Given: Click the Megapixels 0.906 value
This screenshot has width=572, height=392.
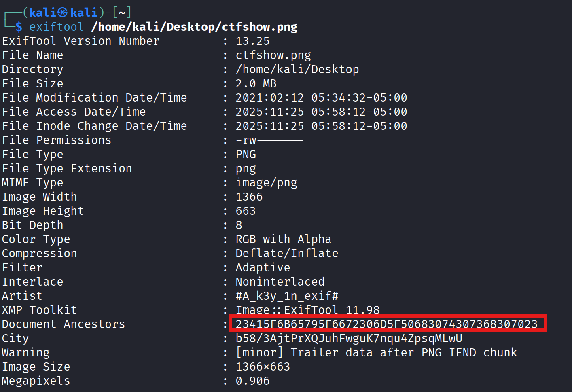Looking at the screenshot, I should click(252, 381).
